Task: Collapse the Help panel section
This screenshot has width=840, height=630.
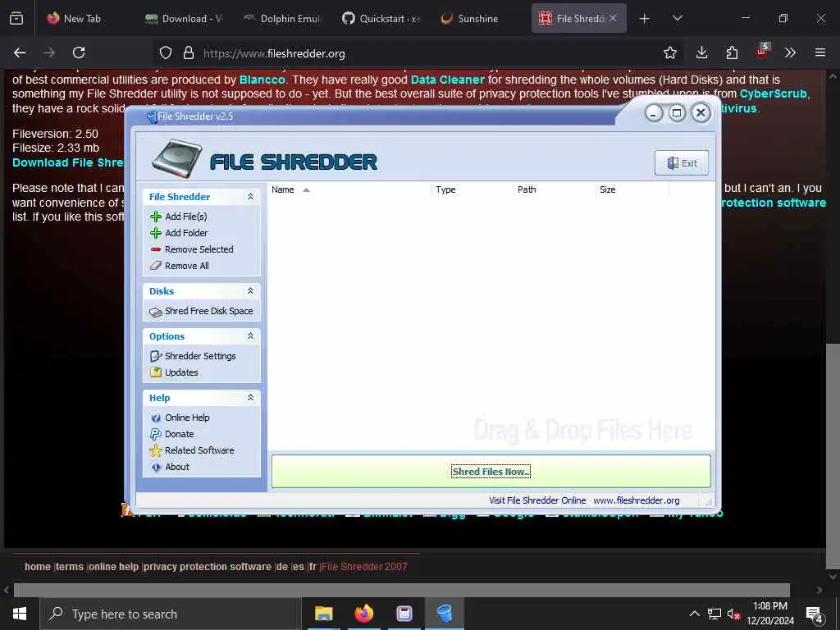Action: [x=250, y=398]
